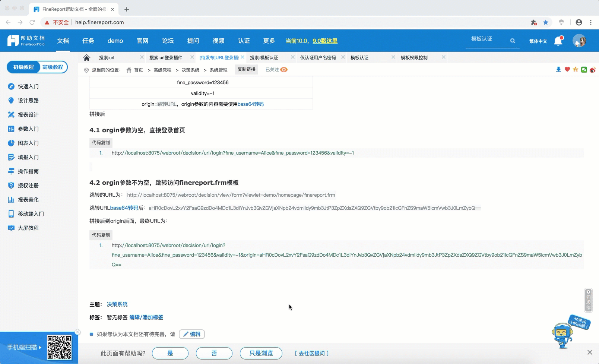Click the 复制链接 button
Viewport: 599px width, 364px height.
[247, 69]
